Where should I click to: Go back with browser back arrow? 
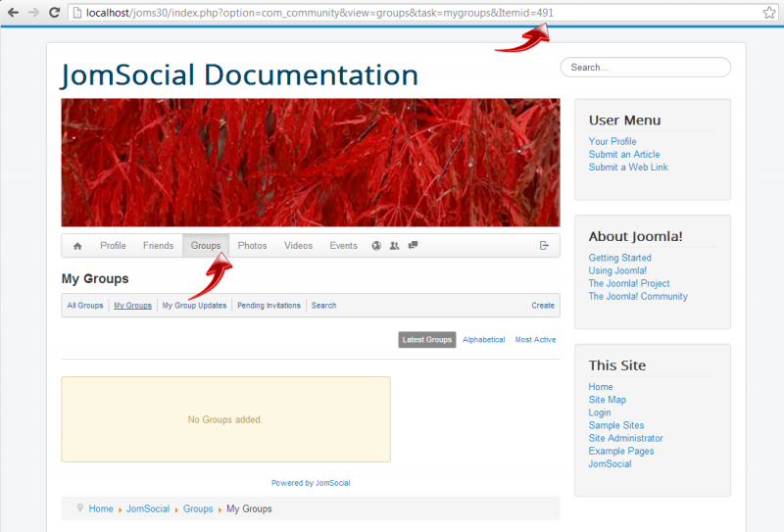pos(13,13)
